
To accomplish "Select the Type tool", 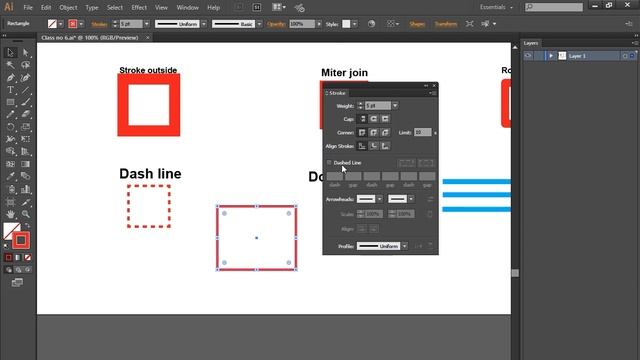I will 10,90.
